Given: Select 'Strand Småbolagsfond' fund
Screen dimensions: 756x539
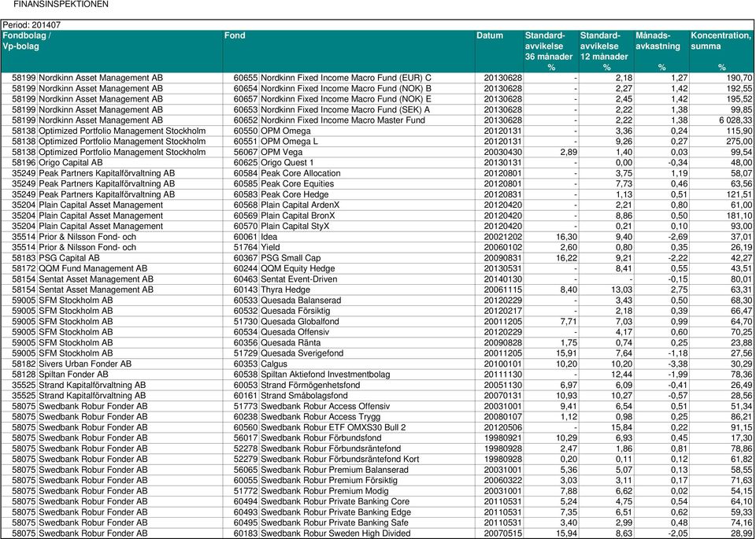Looking at the screenshot, I should tap(304, 396).
